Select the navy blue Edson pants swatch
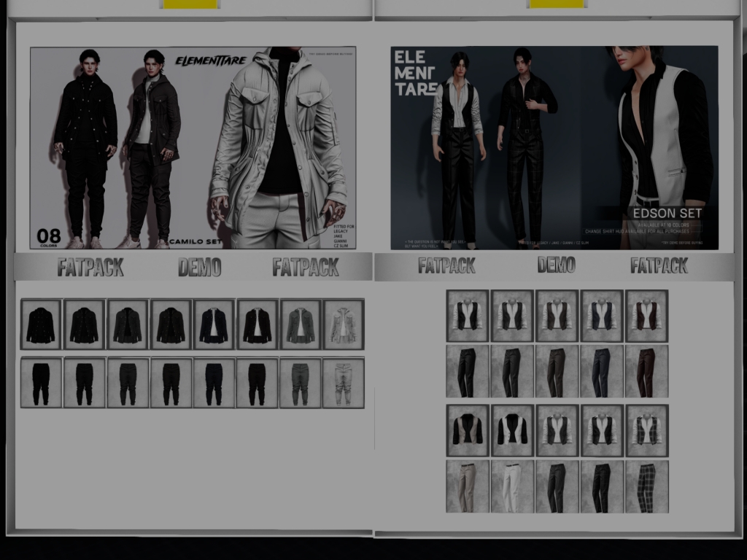The height and width of the screenshot is (560, 747). (x=602, y=372)
